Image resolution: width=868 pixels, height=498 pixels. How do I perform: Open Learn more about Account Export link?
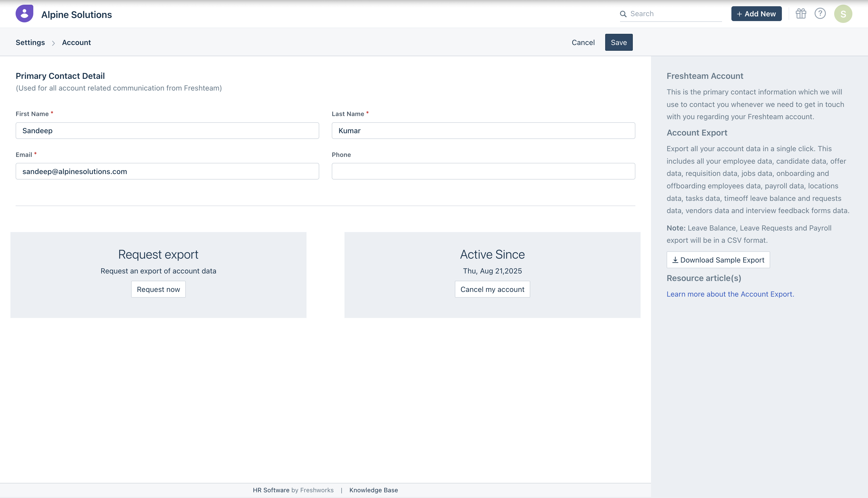click(x=730, y=294)
